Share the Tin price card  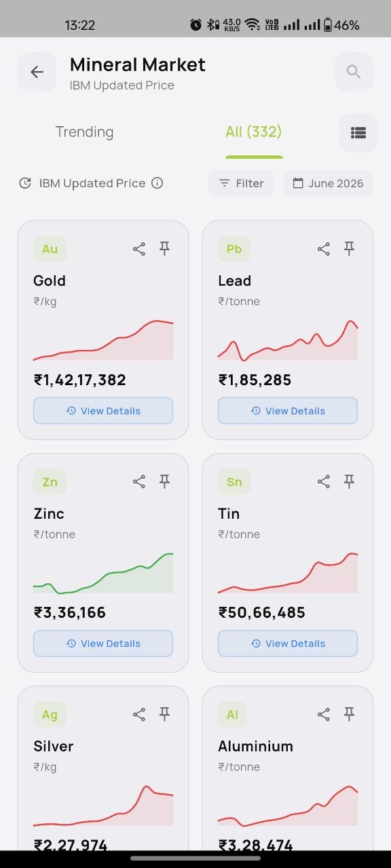tap(324, 481)
